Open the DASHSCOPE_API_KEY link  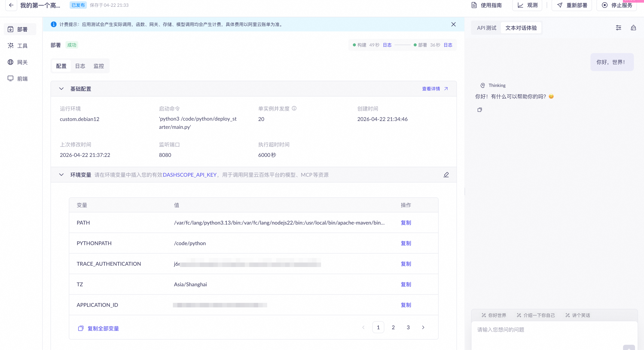click(190, 175)
